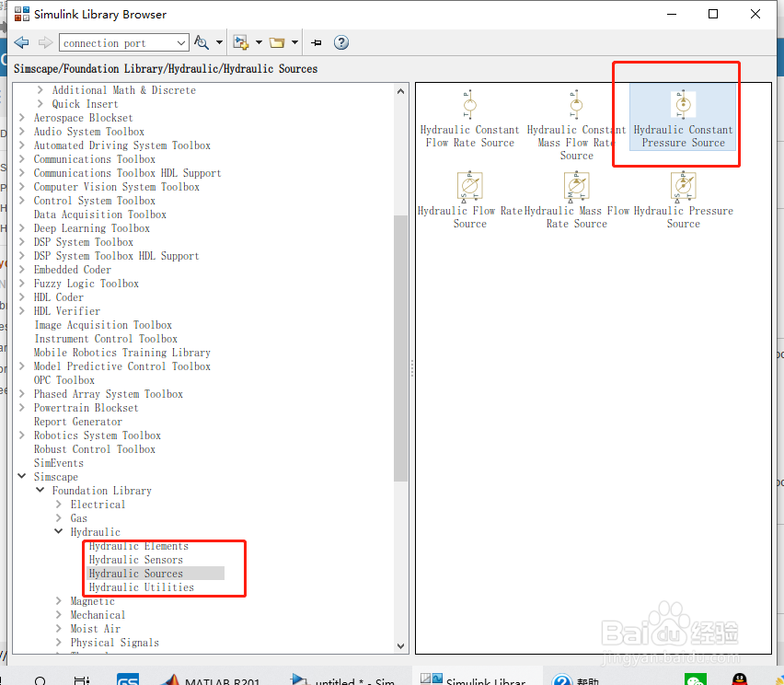Screen dimensions: 784x685
Task: Open the folder dropdown arrow
Action: tap(295, 42)
